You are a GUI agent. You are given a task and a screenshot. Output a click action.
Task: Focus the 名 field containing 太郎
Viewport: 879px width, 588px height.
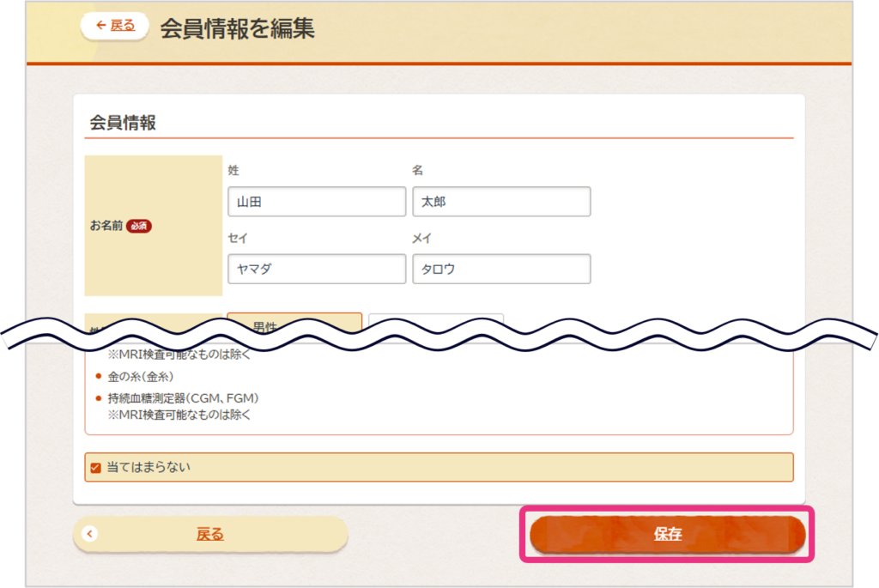click(501, 202)
